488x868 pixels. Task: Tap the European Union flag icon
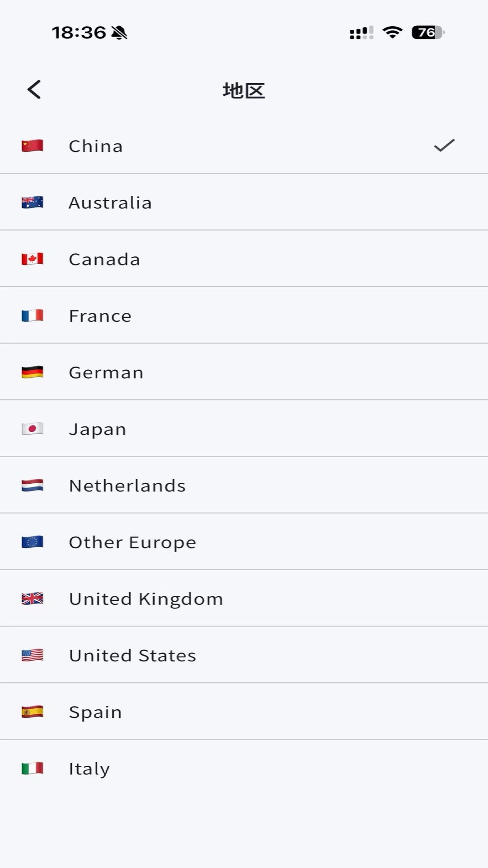[33, 542]
